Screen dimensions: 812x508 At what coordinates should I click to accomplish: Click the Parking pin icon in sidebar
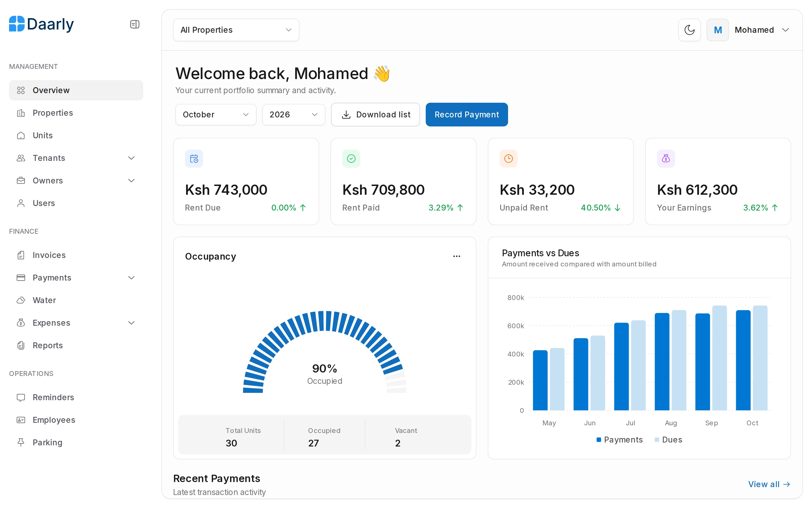pyautogui.click(x=21, y=443)
